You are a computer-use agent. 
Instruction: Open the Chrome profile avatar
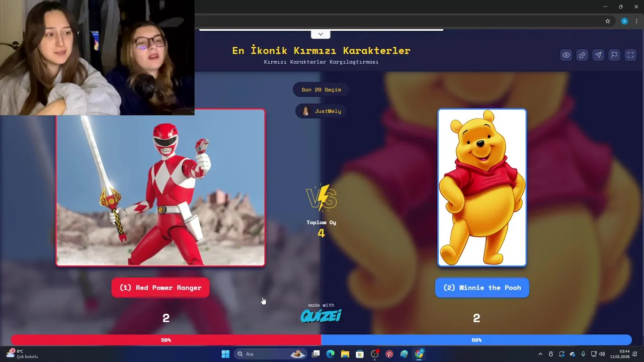coord(624,21)
